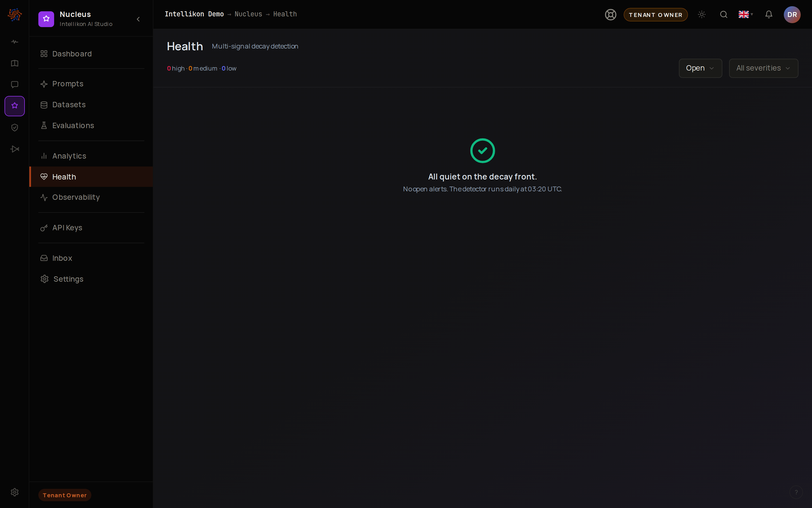Click the All quiet on the decay front heading
The height and width of the screenshot is (508, 812).
click(x=482, y=177)
